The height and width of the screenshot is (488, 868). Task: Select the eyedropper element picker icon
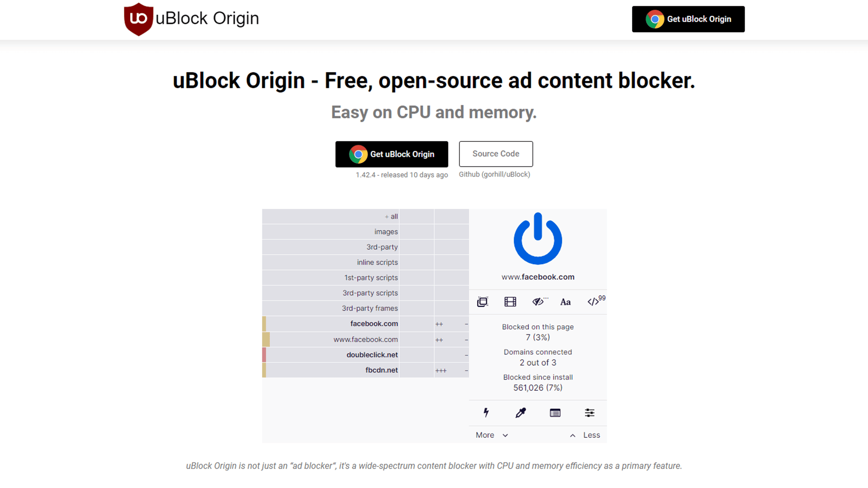521,413
